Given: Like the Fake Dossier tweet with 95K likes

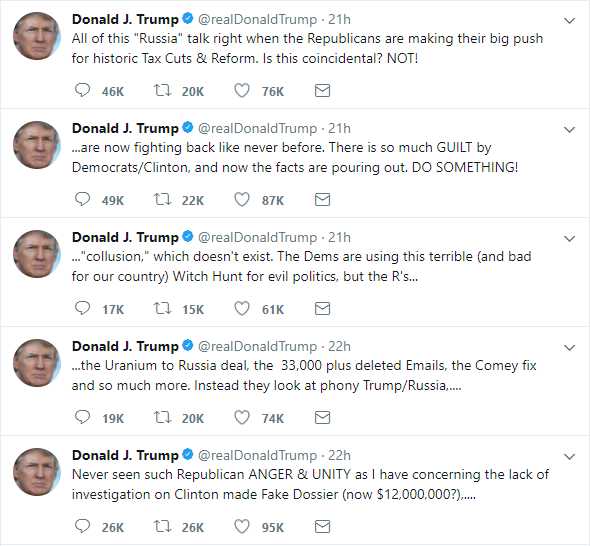Looking at the screenshot, I should (x=242, y=526).
